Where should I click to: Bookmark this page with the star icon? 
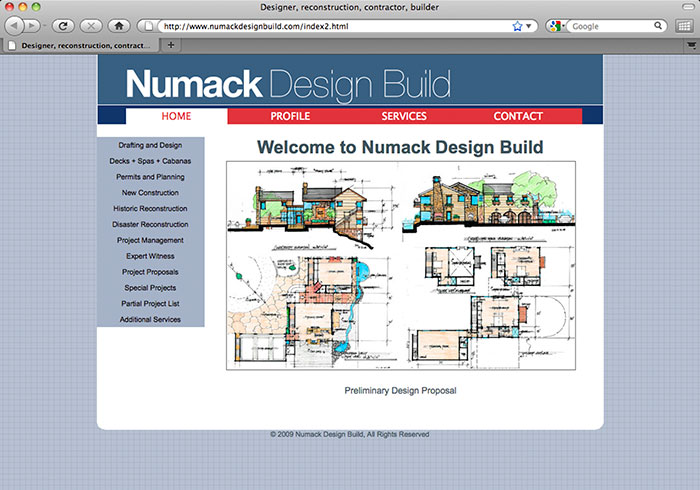[x=517, y=26]
